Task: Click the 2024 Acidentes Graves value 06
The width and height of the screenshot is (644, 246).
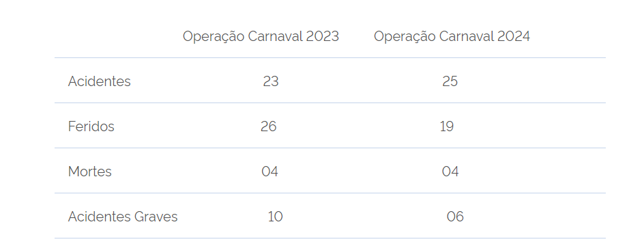Action: click(455, 217)
